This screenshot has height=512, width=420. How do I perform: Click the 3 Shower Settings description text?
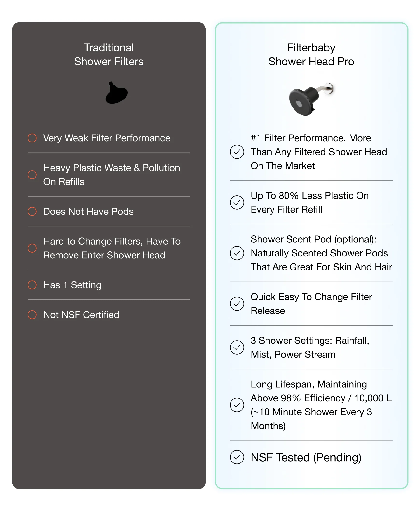pos(310,347)
